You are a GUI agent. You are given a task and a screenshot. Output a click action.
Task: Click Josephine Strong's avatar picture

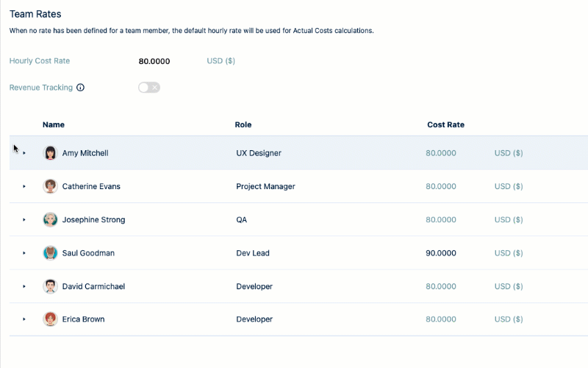pos(50,219)
